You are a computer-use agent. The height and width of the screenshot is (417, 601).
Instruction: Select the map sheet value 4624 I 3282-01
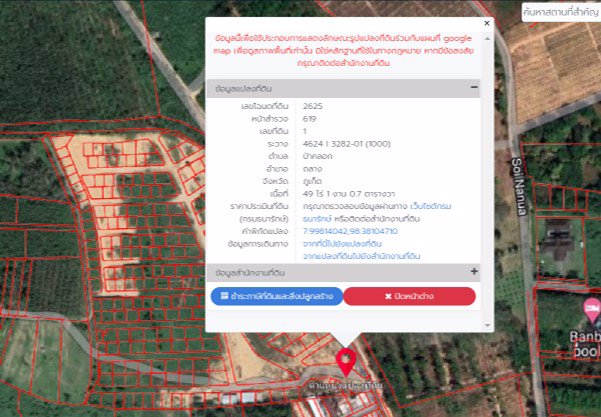tap(346, 144)
